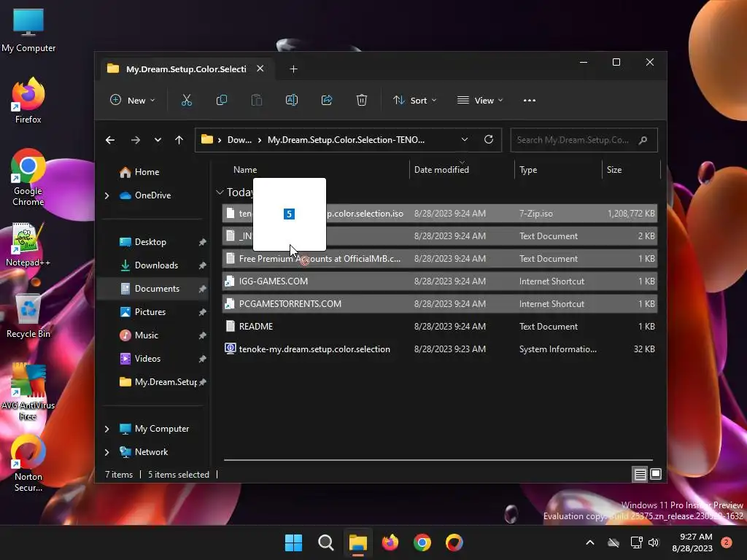Click File Explorer taskbar icon
The width and height of the screenshot is (747, 560).
coord(357,542)
